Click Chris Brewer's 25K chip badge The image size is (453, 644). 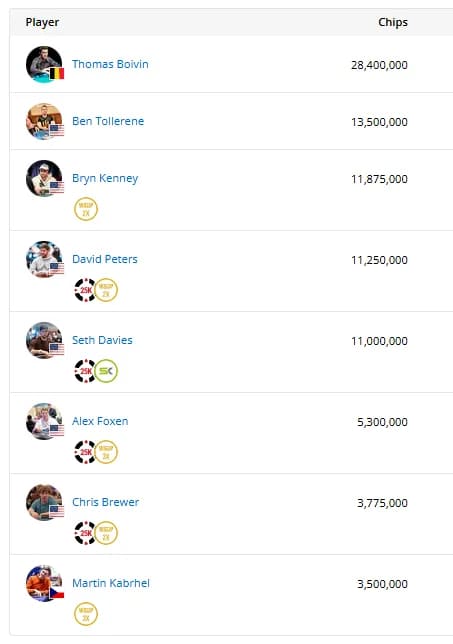(85, 533)
